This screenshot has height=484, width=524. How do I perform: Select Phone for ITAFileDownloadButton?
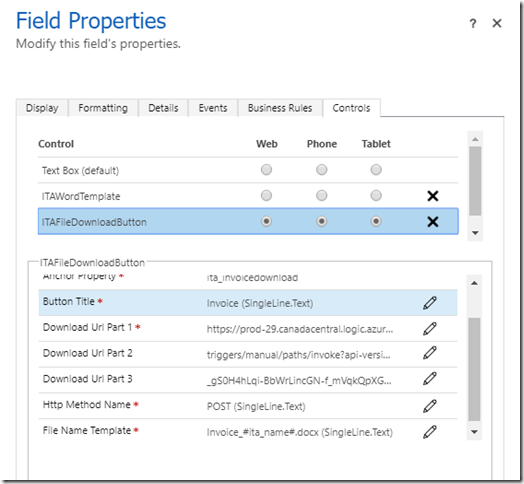321,221
